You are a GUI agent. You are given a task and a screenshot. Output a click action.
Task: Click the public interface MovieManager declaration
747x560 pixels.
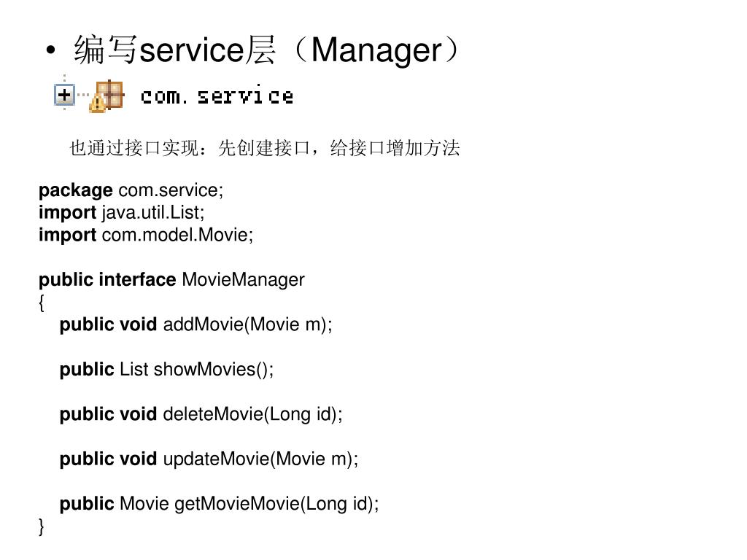click(171, 279)
